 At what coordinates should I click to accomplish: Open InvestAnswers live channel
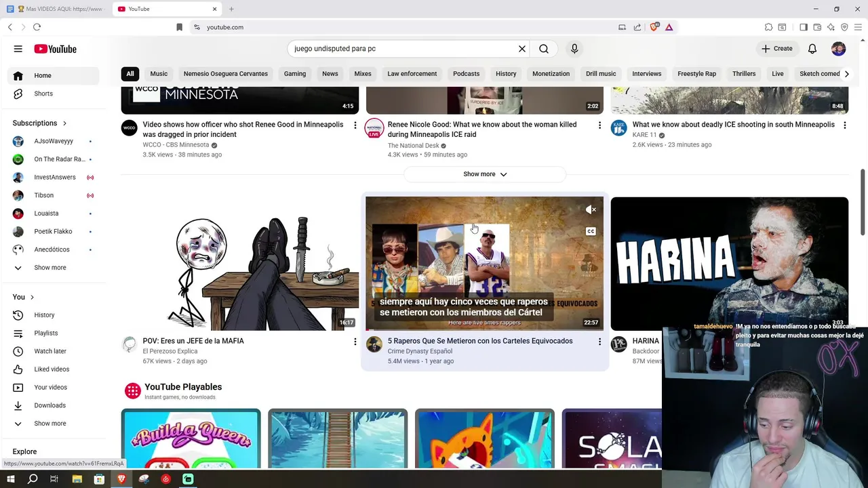tap(53, 178)
